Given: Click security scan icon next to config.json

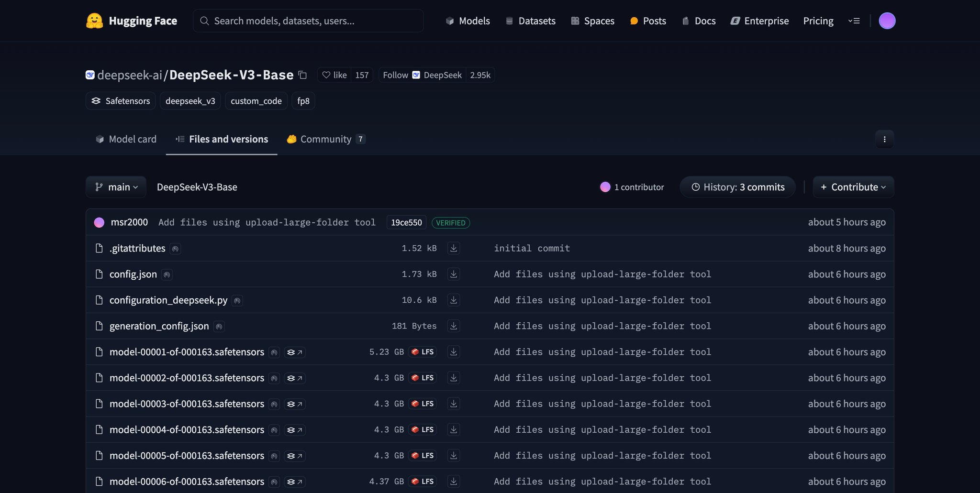Looking at the screenshot, I should point(167,274).
